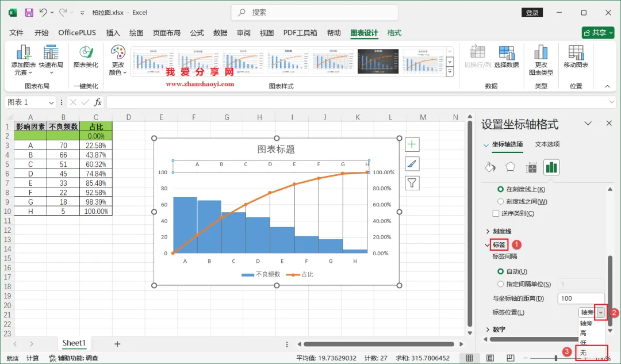Viewport: 621px width, 364px height.
Task: Click the Sign in (登录) button
Action: point(532,13)
